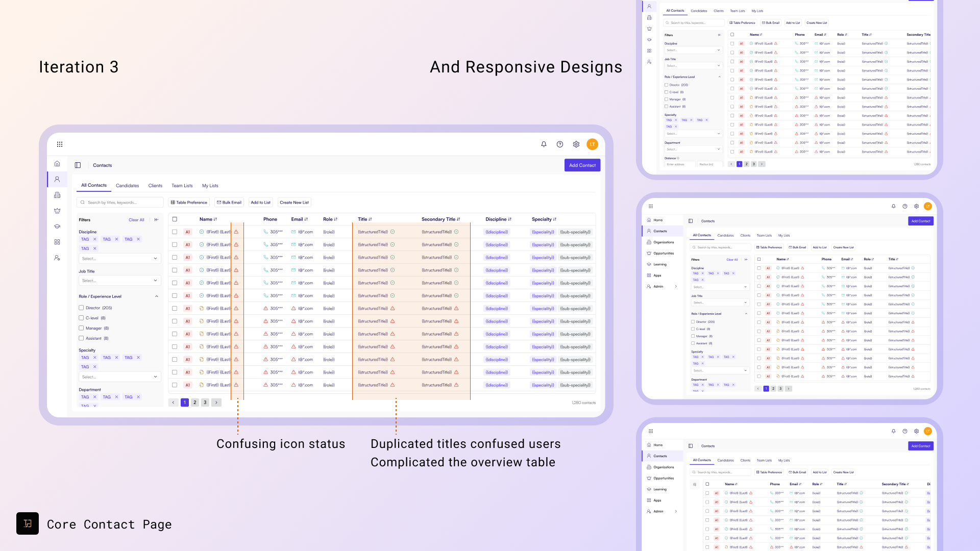The height and width of the screenshot is (551, 980).
Task: Collapse filters panel with arrow icon
Action: pos(156,220)
